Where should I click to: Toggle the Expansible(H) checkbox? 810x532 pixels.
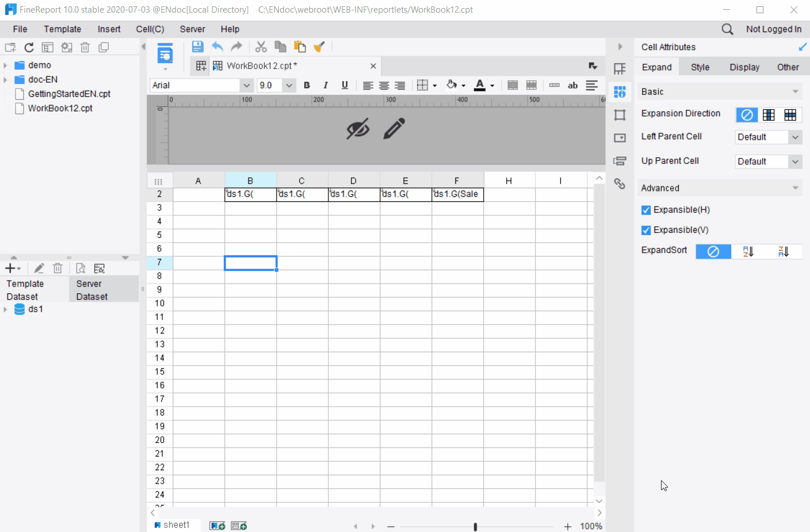click(x=646, y=210)
